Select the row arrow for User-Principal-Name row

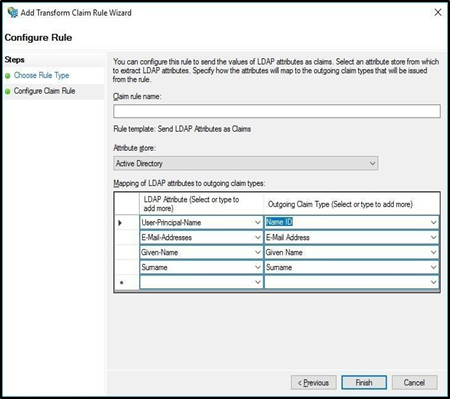pos(120,223)
